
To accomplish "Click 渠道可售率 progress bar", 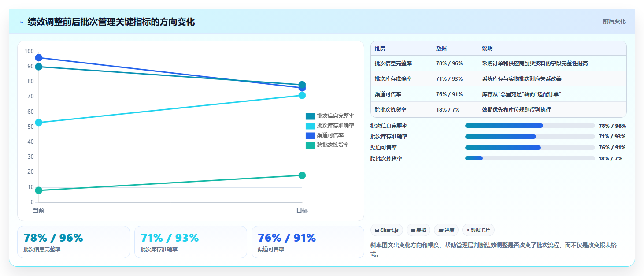I will point(530,148).
